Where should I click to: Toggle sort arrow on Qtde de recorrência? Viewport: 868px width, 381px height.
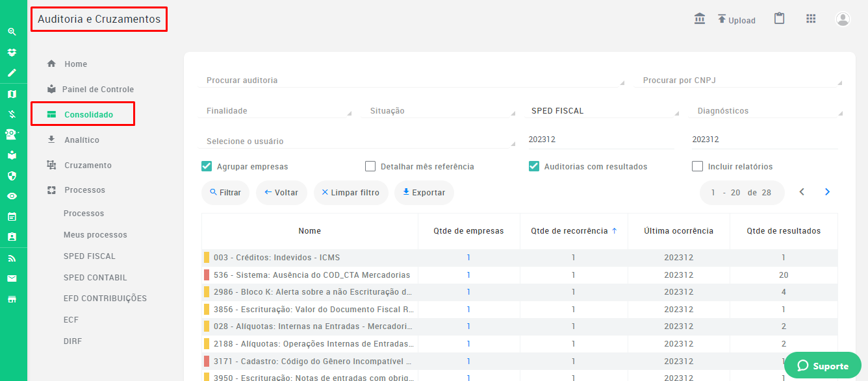click(615, 230)
